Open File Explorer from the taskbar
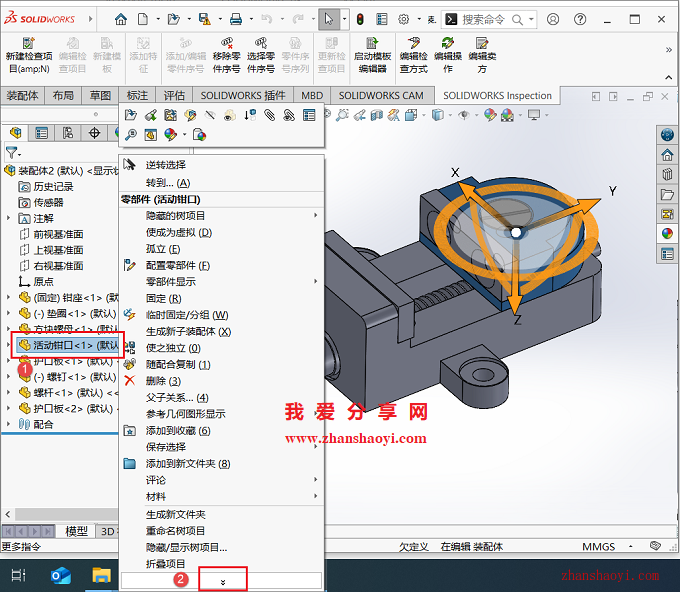Viewport: 680px width, 592px height. tap(101, 576)
